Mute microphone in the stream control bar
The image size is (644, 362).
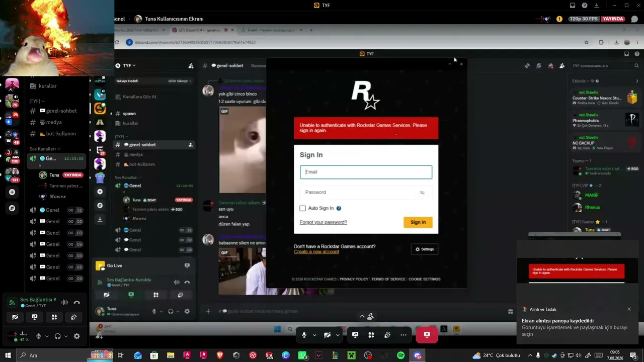(304, 335)
